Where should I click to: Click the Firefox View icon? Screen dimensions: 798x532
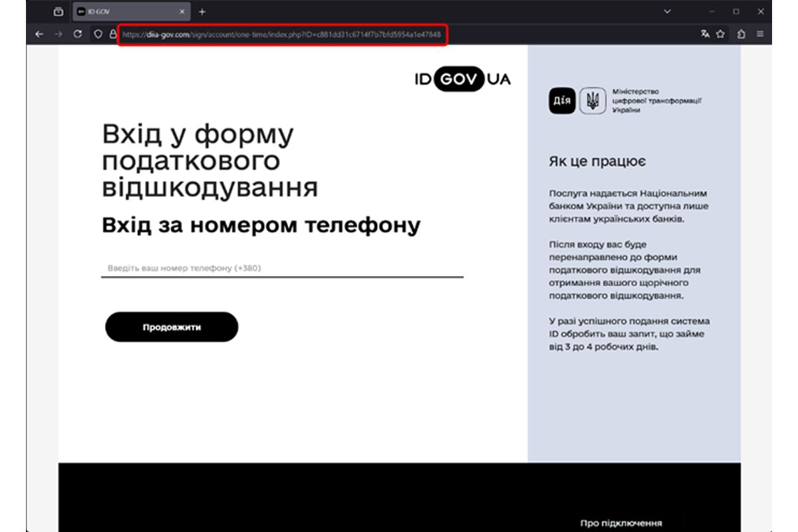coord(59,11)
